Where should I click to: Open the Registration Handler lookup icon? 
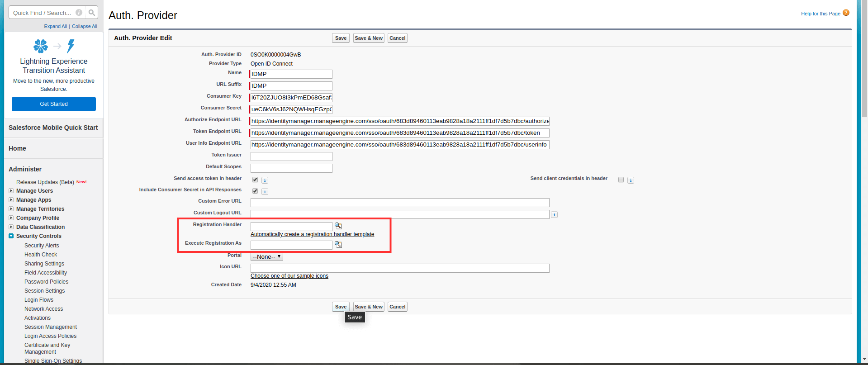coord(338,226)
